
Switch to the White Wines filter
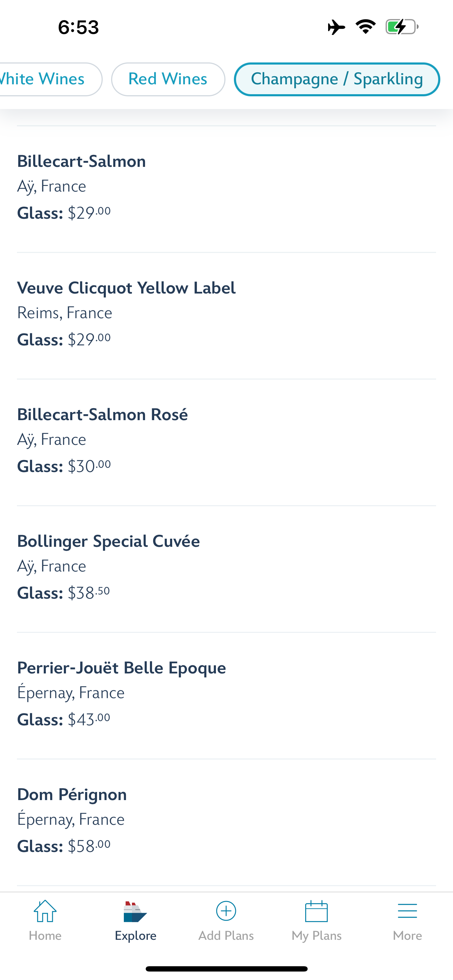pyautogui.click(x=46, y=79)
